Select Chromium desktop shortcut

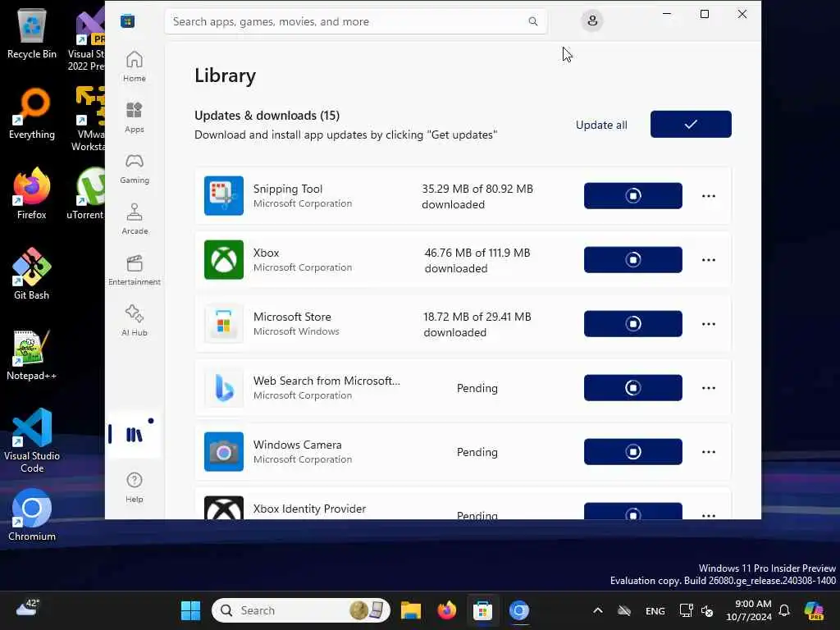[32, 515]
